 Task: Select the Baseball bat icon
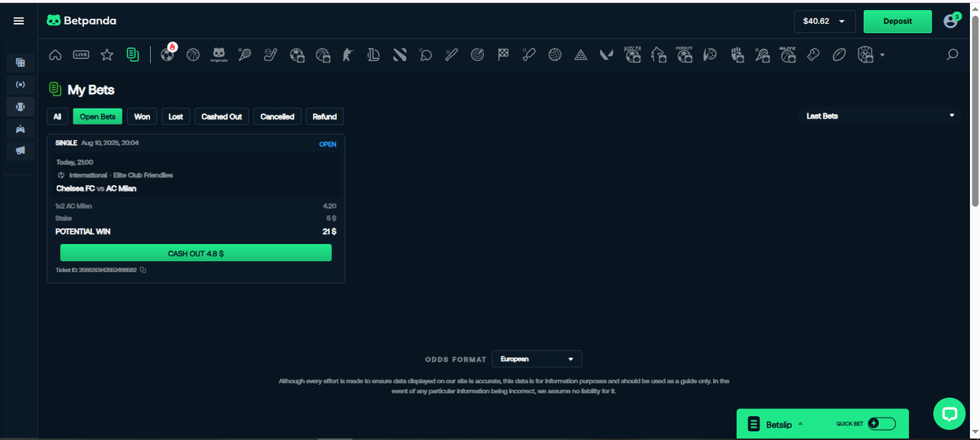[x=452, y=55]
